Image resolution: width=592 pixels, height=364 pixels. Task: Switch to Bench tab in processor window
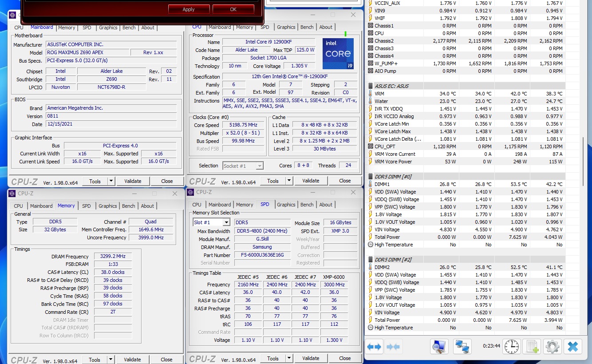click(x=307, y=27)
